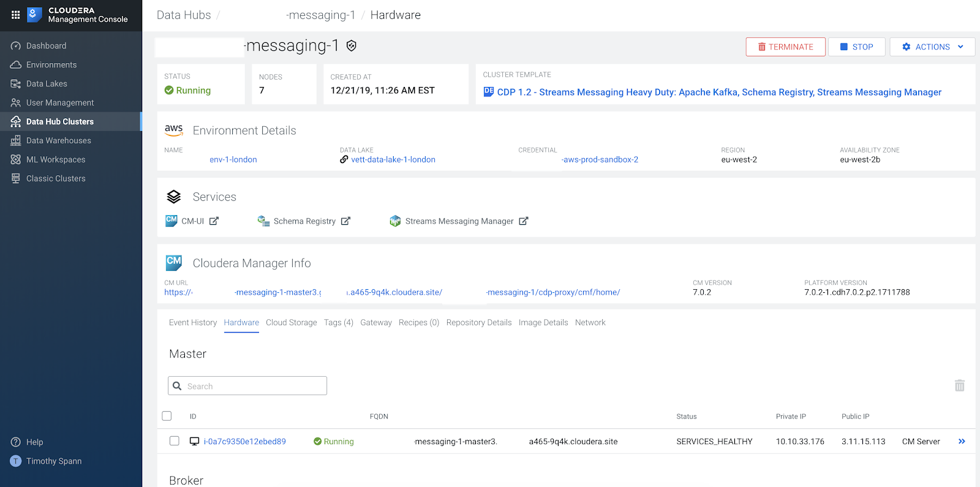Click the Cloudera logo icon
Viewport: 980px width, 487px height.
pos(35,15)
